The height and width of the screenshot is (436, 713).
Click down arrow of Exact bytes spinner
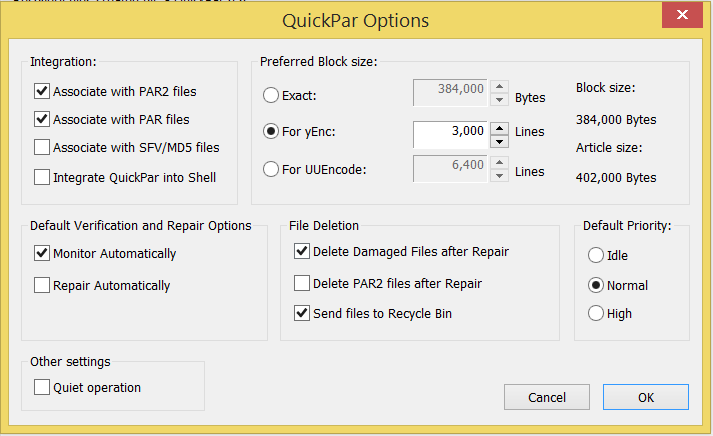(x=499, y=100)
